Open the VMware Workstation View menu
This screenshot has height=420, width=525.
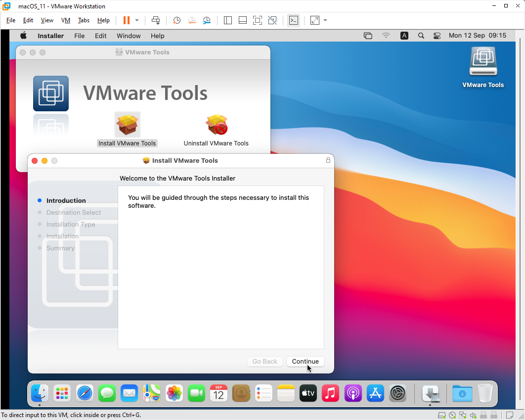click(x=47, y=20)
